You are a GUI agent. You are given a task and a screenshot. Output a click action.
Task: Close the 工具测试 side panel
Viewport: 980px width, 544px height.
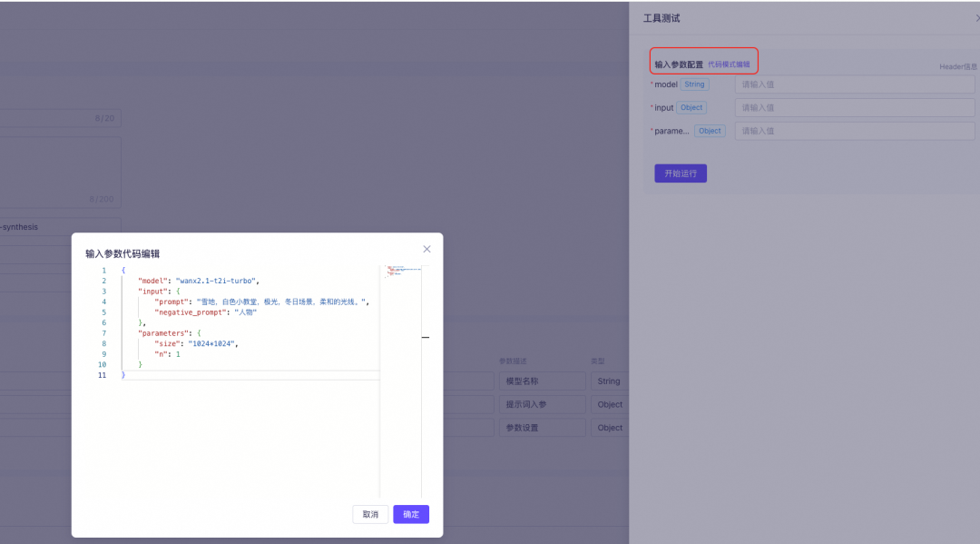coord(977,18)
